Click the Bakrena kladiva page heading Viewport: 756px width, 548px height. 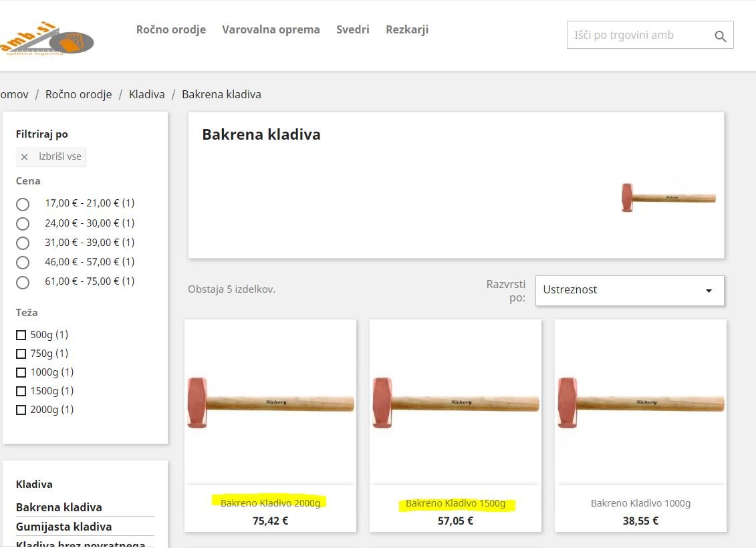click(x=261, y=134)
